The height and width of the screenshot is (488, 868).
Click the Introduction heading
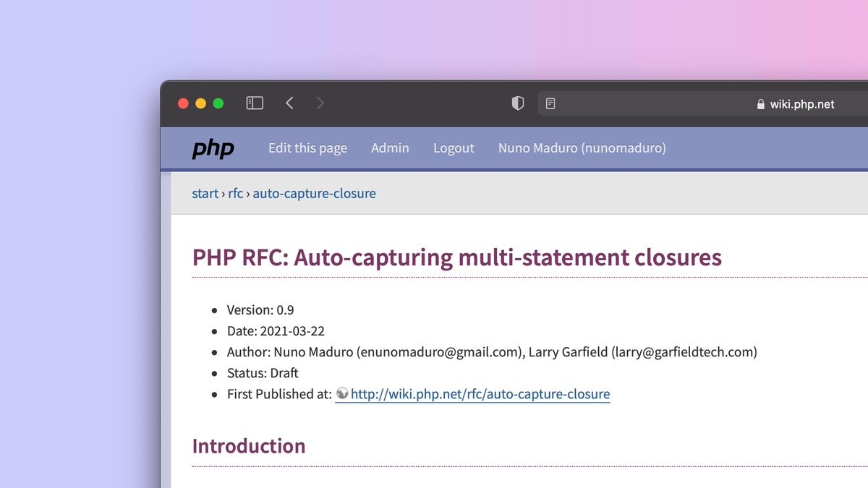249,445
